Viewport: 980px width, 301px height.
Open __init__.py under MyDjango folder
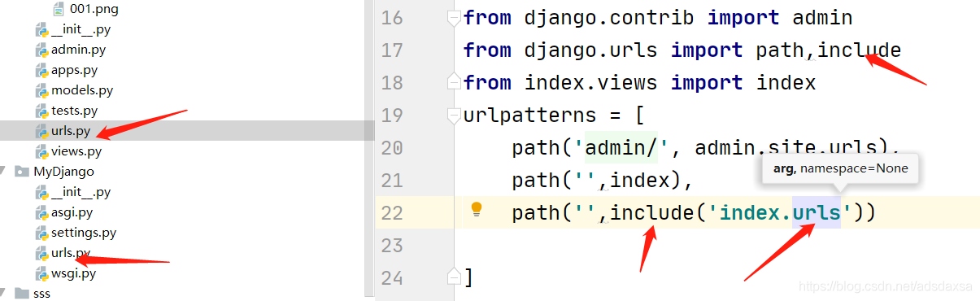81,192
